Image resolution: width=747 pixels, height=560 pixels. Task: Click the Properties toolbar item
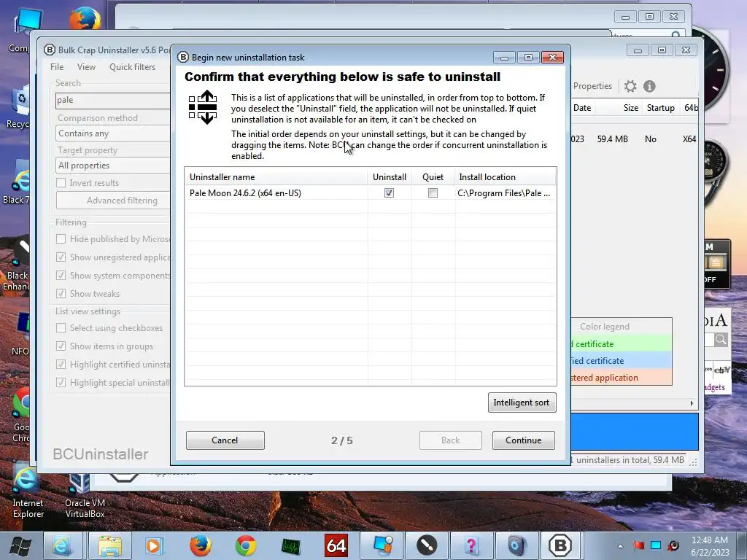pos(592,86)
